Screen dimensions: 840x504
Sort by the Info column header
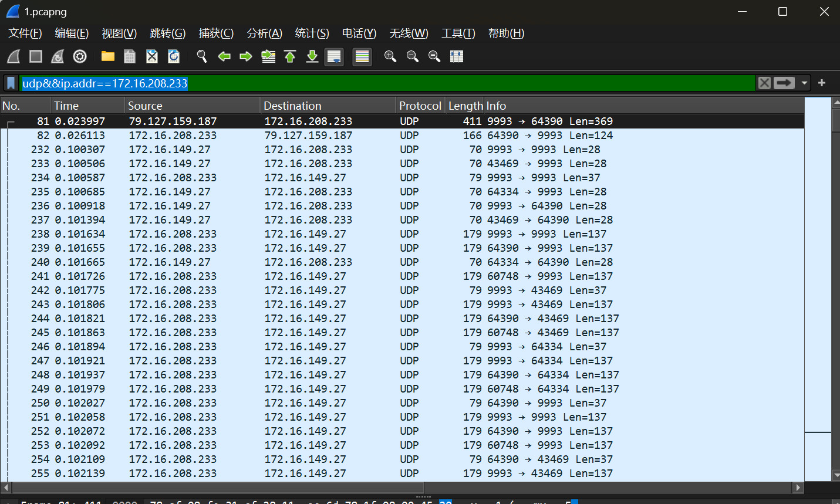644,106
